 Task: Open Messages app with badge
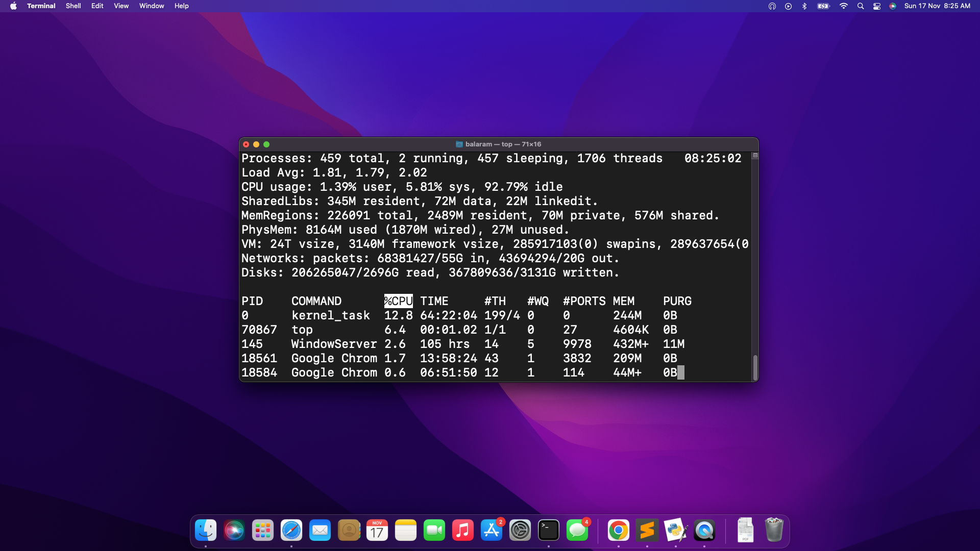pos(577,531)
